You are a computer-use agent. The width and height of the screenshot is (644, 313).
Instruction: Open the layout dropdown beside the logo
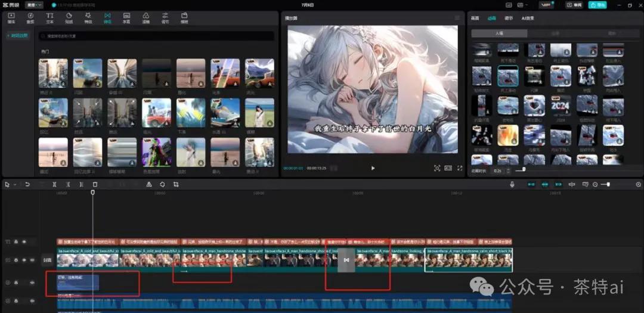coord(34,5)
